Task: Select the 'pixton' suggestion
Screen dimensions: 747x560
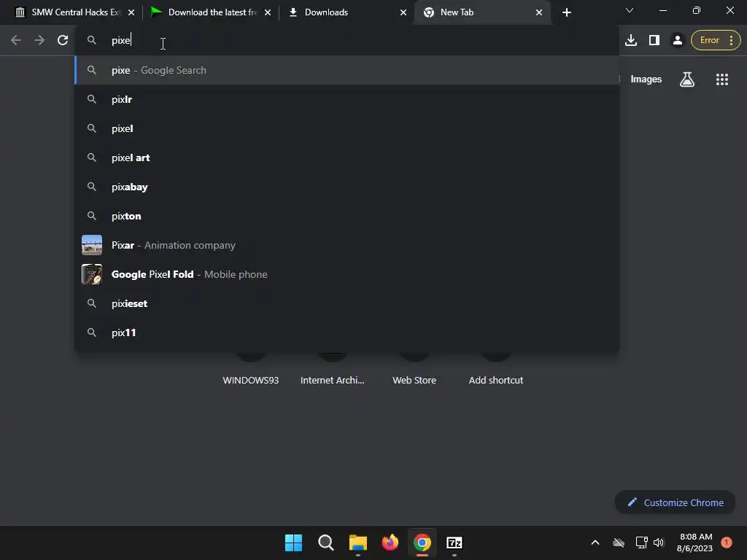Action: (347, 216)
